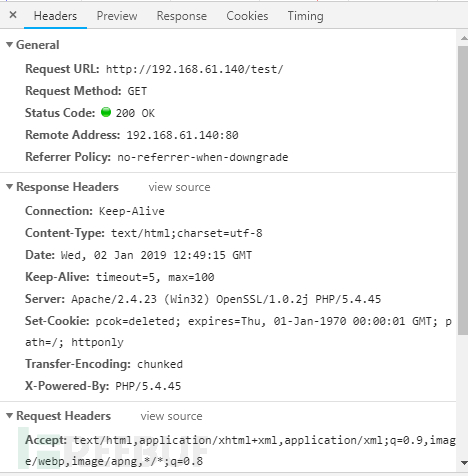The height and width of the screenshot is (476, 468).
Task: Collapse the Request Headers section
Action: point(10,416)
